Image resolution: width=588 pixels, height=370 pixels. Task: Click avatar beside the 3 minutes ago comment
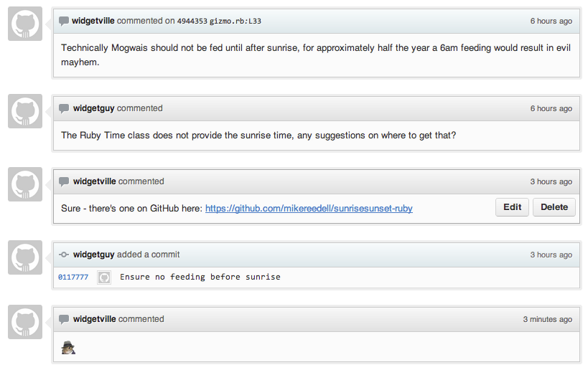25,322
